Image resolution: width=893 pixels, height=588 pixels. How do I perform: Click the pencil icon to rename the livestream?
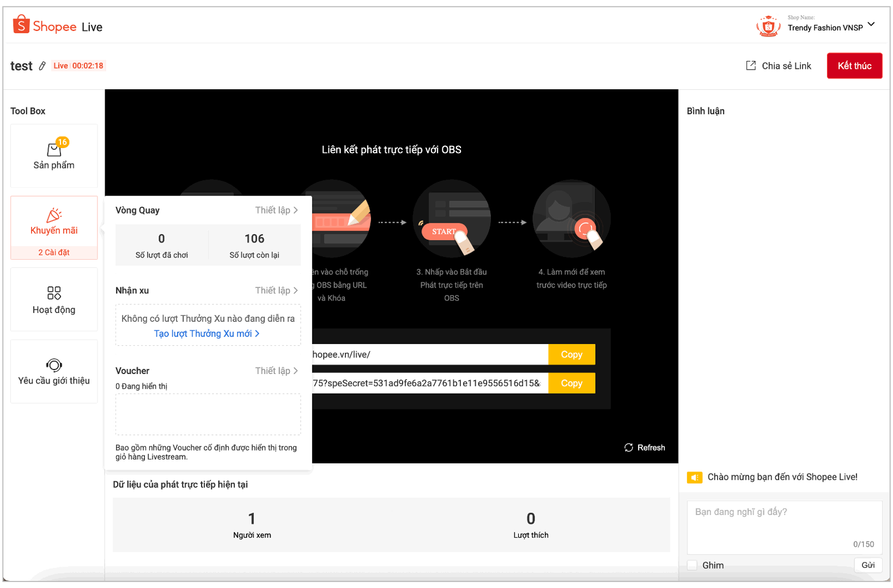click(42, 66)
